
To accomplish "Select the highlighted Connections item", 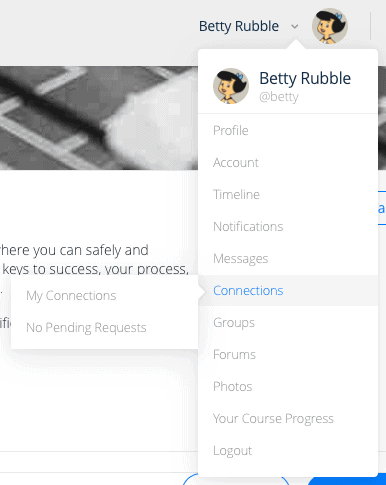I will (x=288, y=291).
